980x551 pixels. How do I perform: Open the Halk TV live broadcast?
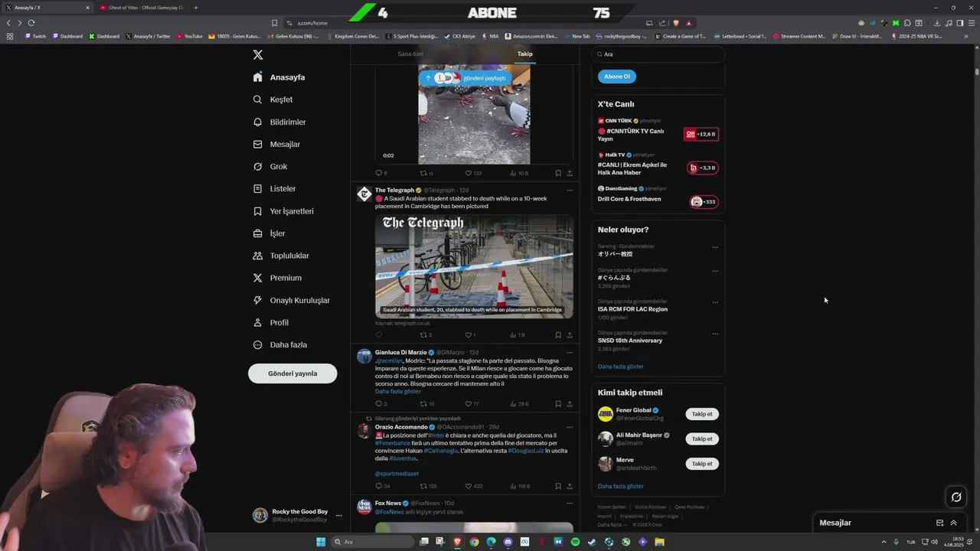click(658, 165)
